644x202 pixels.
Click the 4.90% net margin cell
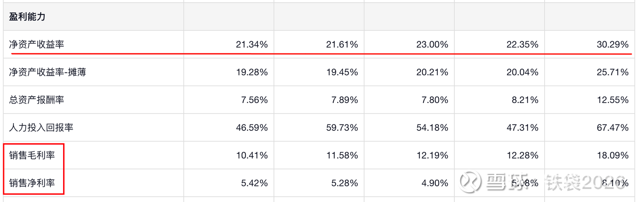pos(434,183)
